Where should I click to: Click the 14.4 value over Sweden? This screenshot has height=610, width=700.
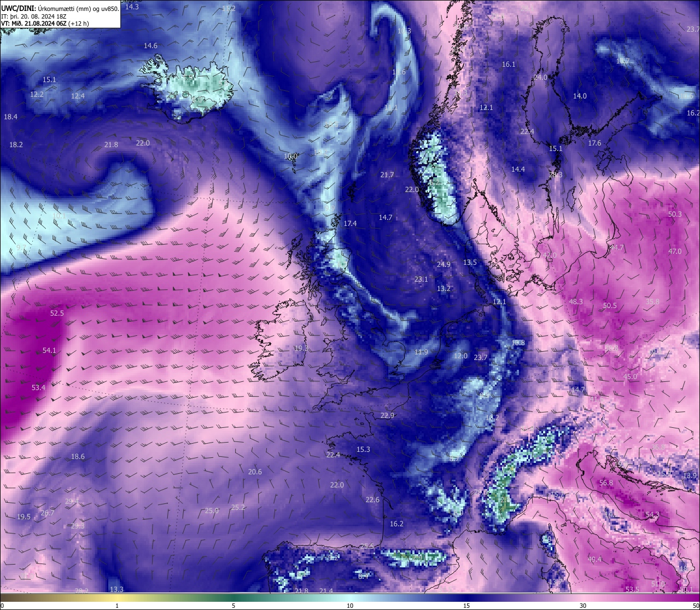tap(518, 169)
